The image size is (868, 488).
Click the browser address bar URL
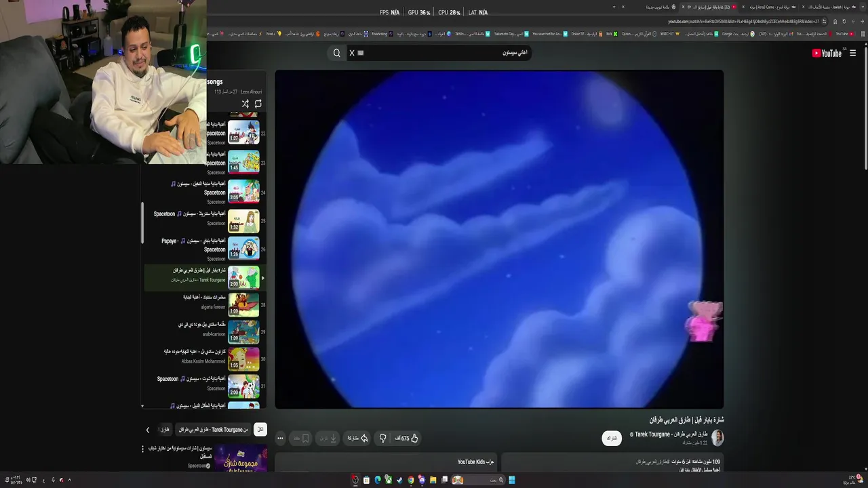[x=743, y=21]
